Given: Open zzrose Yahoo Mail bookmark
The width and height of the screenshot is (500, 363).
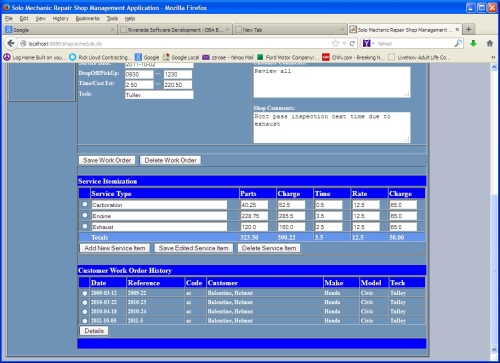Looking at the screenshot, I should click(x=228, y=57).
